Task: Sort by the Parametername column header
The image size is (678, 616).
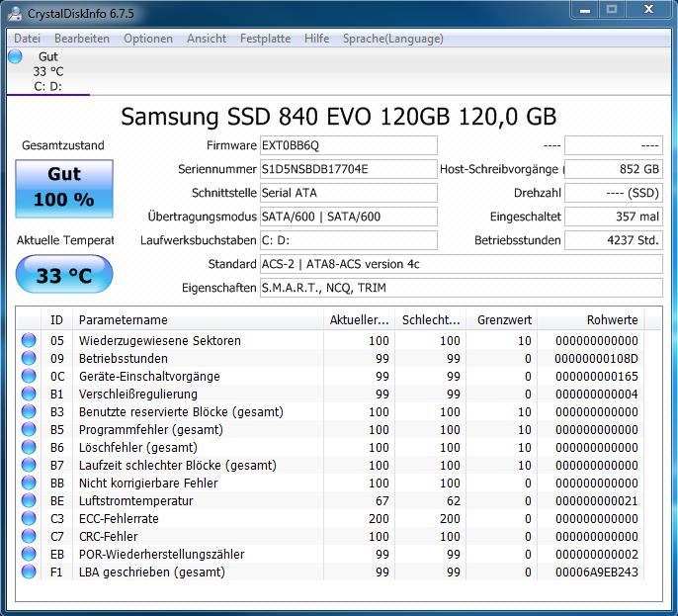Action: pos(198,319)
